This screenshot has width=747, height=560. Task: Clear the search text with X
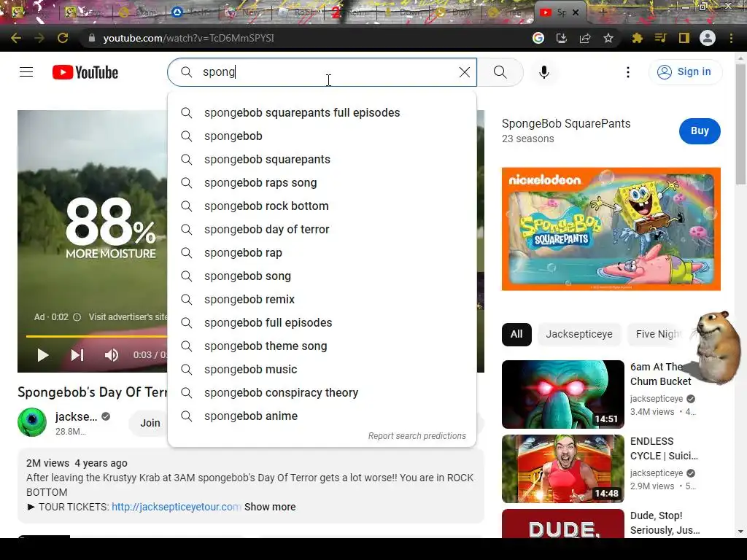pos(465,72)
